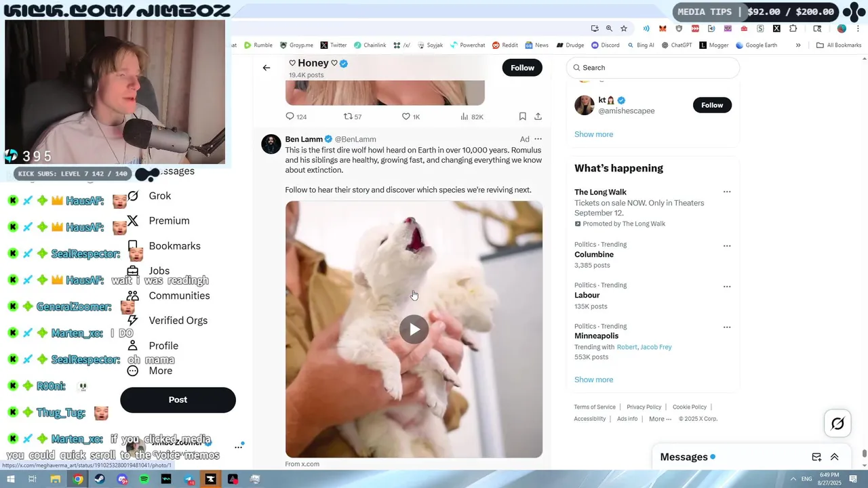The image size is (868, 488).
Task: Click the black Post button
Action: 178,400
